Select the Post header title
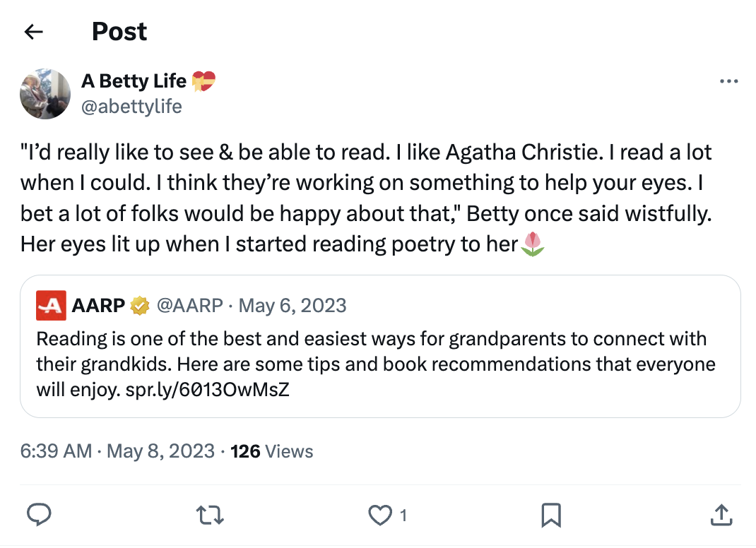 119,31
